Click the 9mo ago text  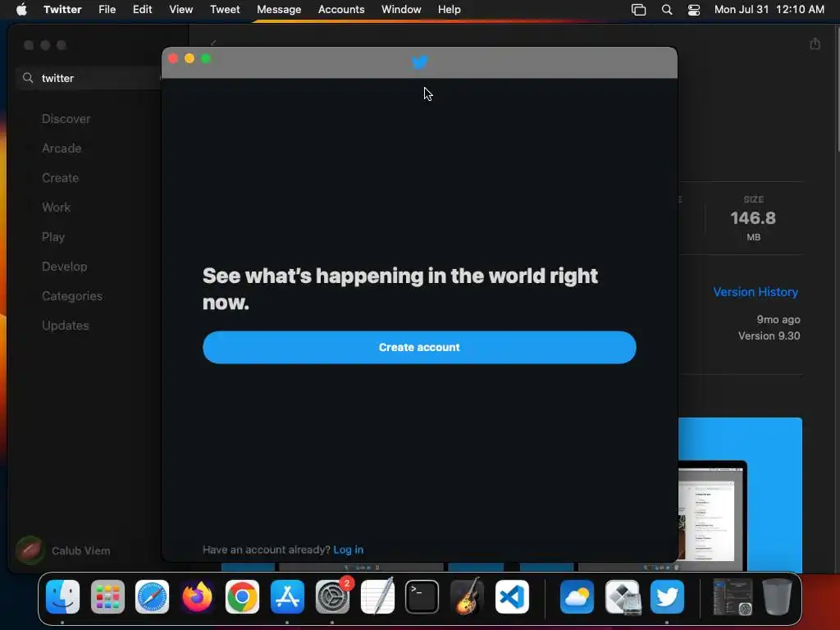pos(778,319)
